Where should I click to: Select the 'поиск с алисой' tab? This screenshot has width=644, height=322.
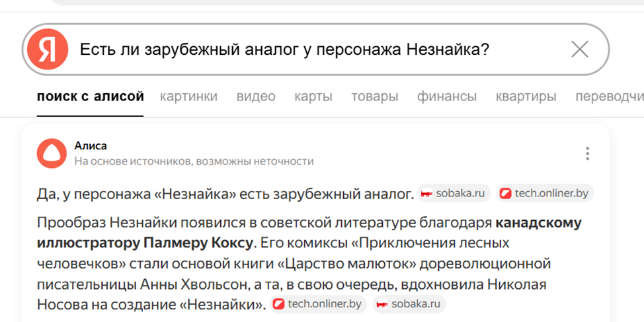click(x=91, y=97)
